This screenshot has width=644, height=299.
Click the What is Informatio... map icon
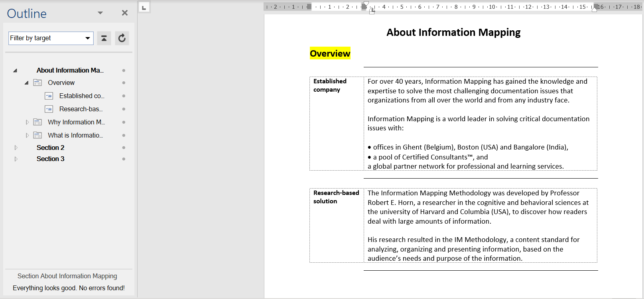pyautogui.click(x=37, y=135)
